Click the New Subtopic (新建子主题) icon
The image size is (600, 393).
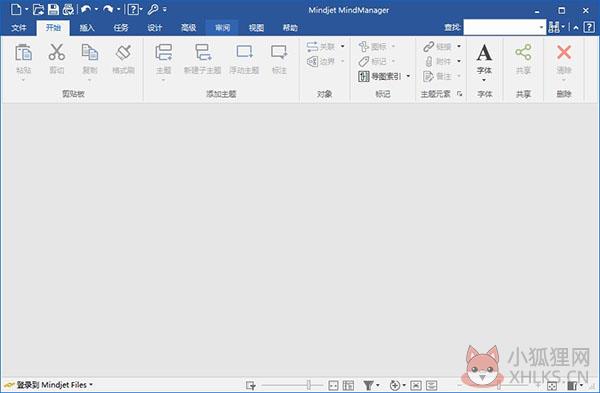click(x=203, y=52)
